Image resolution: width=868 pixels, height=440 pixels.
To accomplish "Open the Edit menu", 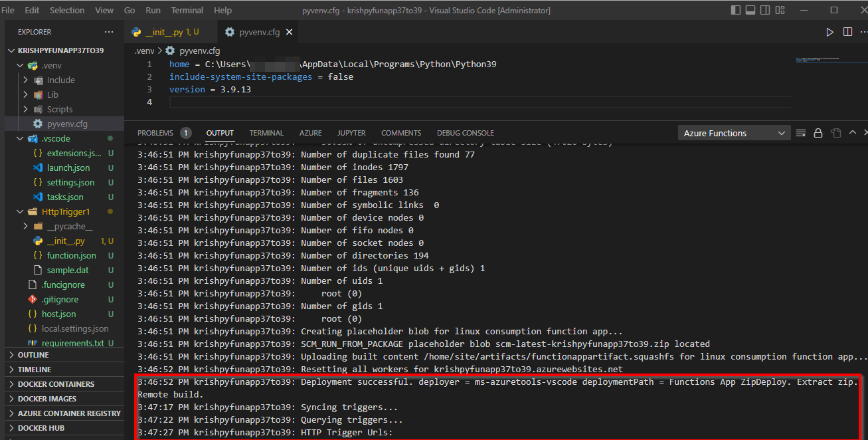I will [x=32, y=10].
